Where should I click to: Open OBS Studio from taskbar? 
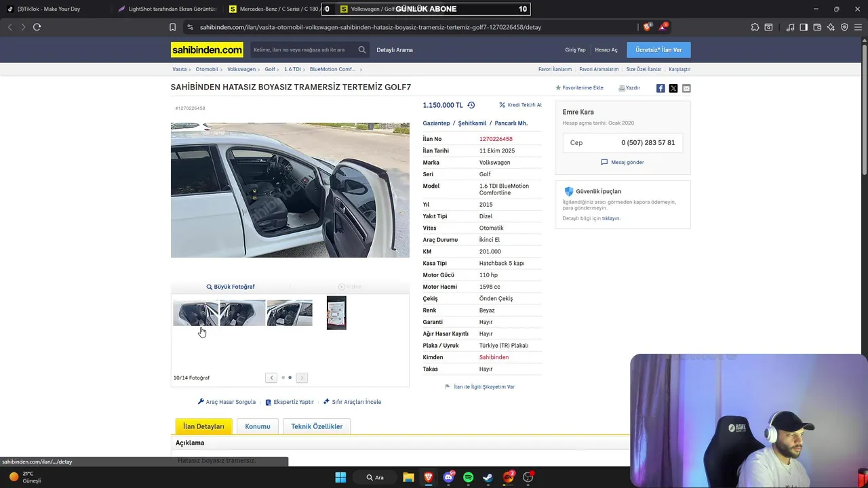(528, 477)
